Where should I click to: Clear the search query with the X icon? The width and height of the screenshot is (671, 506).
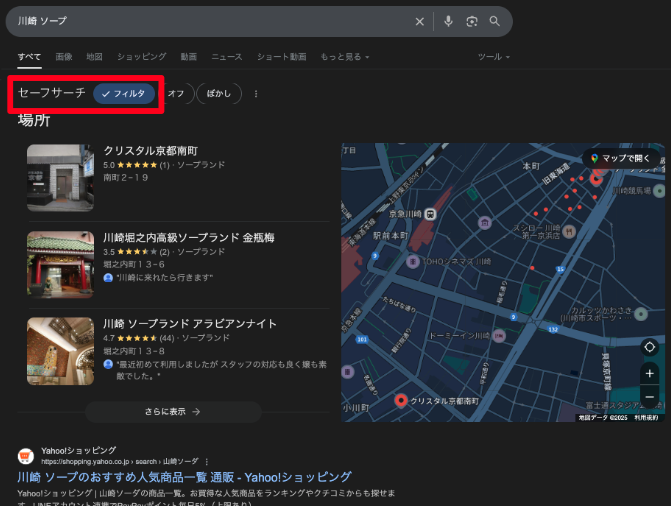[x=419, y=21]
